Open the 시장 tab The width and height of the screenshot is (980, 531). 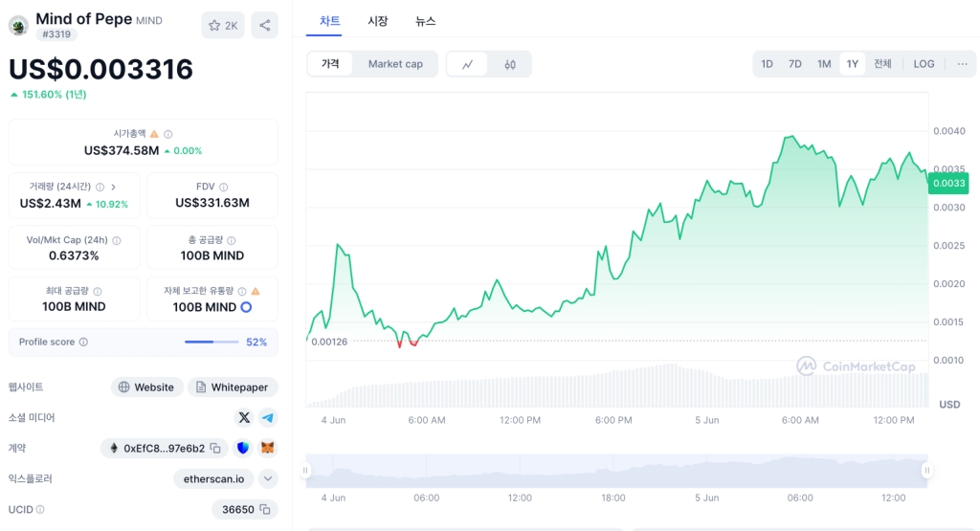tap(377, 21)
